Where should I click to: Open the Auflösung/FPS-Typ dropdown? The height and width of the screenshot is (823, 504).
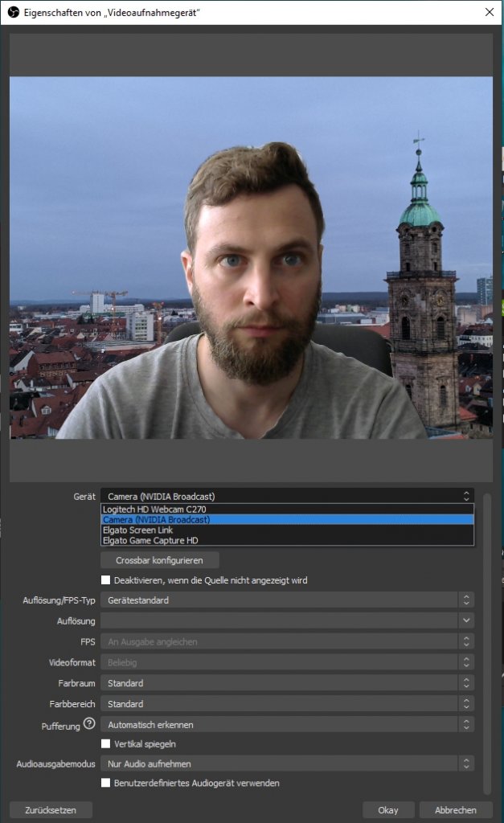(x=287, y=600)
